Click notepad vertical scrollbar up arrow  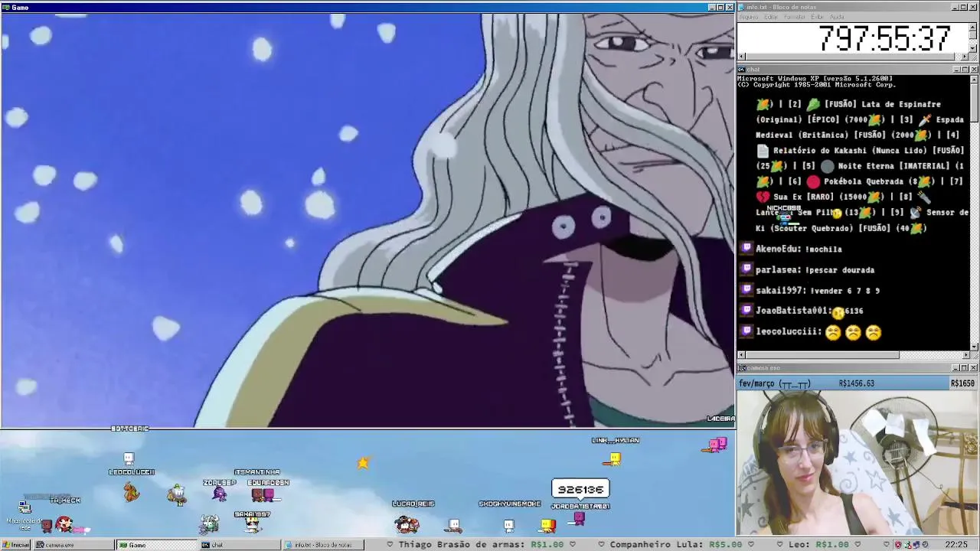974,26
